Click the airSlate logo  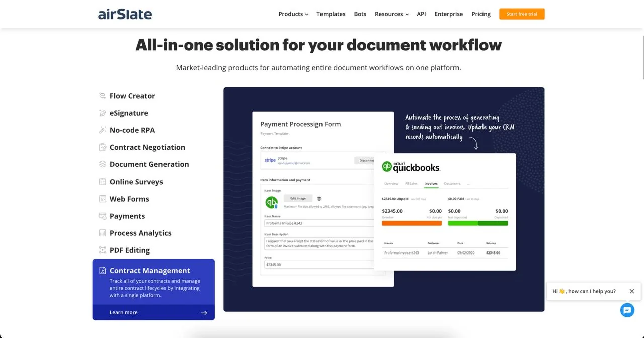coord(125,14)
